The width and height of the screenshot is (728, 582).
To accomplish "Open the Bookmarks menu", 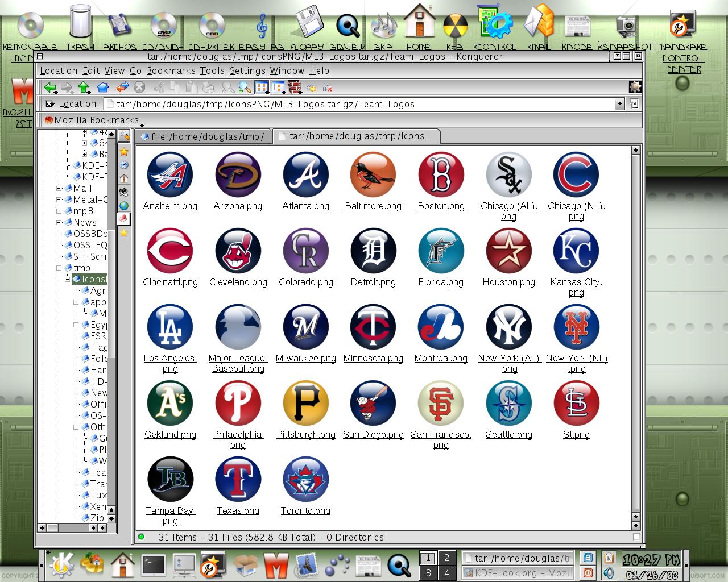I will [171, 70].
